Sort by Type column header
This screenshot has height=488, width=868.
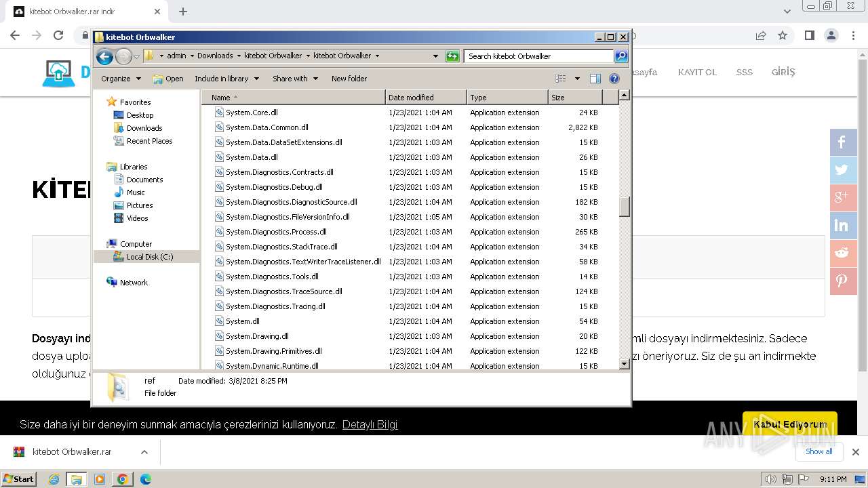pos(507,98)
